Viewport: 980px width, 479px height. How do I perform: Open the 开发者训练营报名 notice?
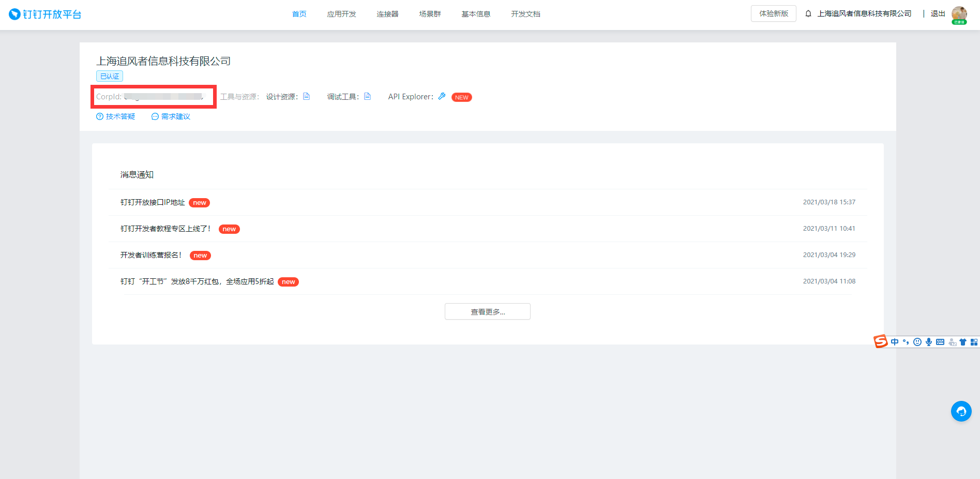(x=151, y=255)
